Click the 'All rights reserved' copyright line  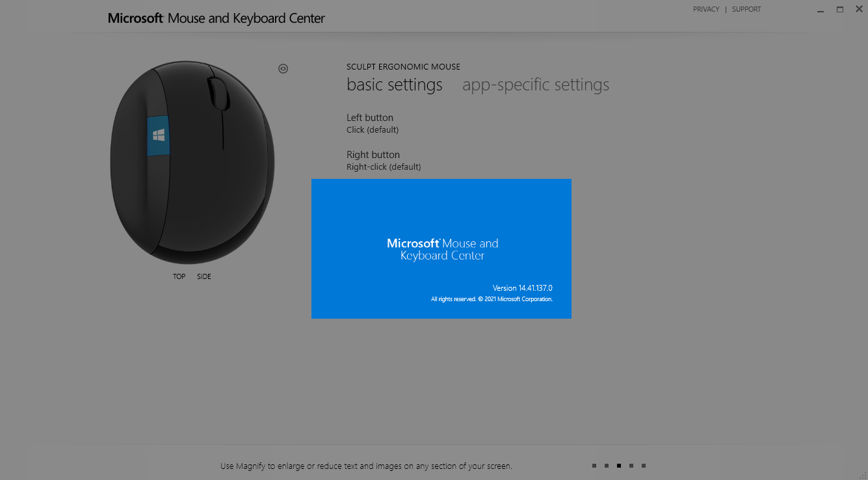coord(492,299)
